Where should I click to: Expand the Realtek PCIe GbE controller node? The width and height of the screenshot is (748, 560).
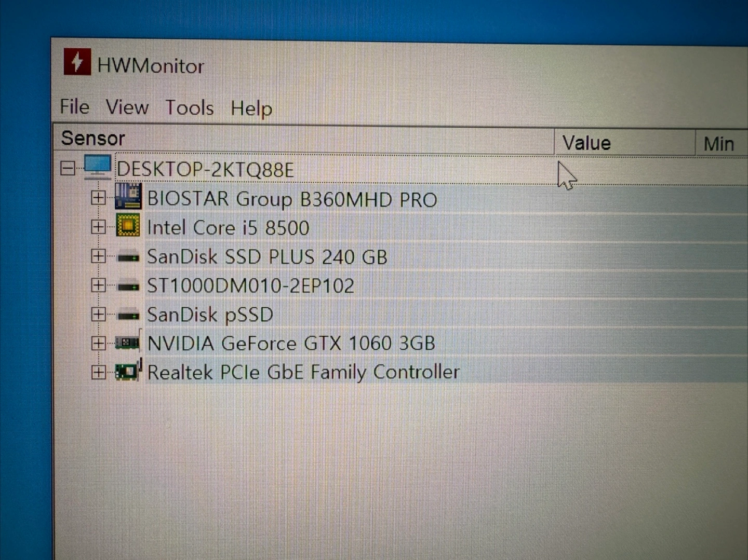(98, 372)
